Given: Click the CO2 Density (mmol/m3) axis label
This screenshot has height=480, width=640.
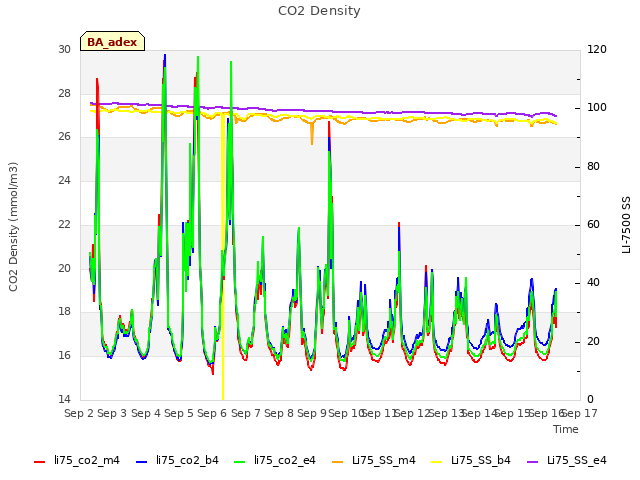Looking at the screenshot, I should click(x=13, y=227).
